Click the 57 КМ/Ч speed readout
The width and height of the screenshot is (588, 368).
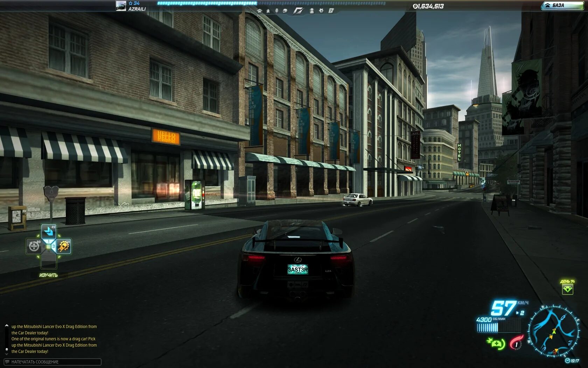tap(509, 308)
